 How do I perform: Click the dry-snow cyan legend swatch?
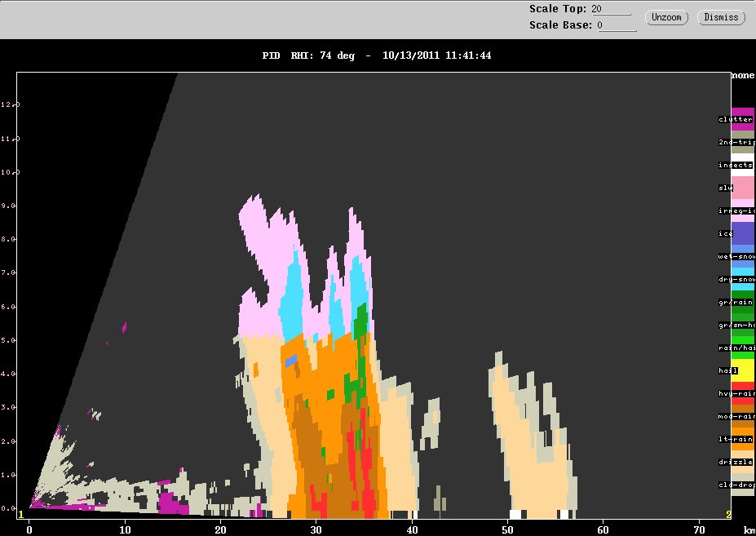pos(743,279)
